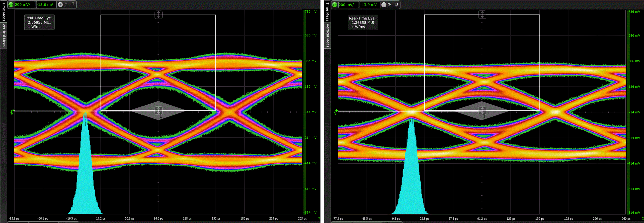644x223 pixels.
Task: Toggle channel 2-4 button in left panel
Action: click(11, 5)
